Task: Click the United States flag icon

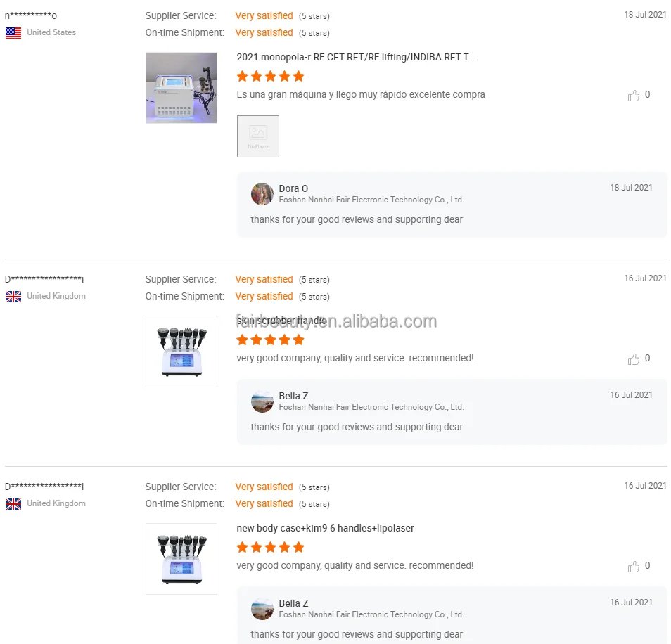Action: click(x=13, y=33)
